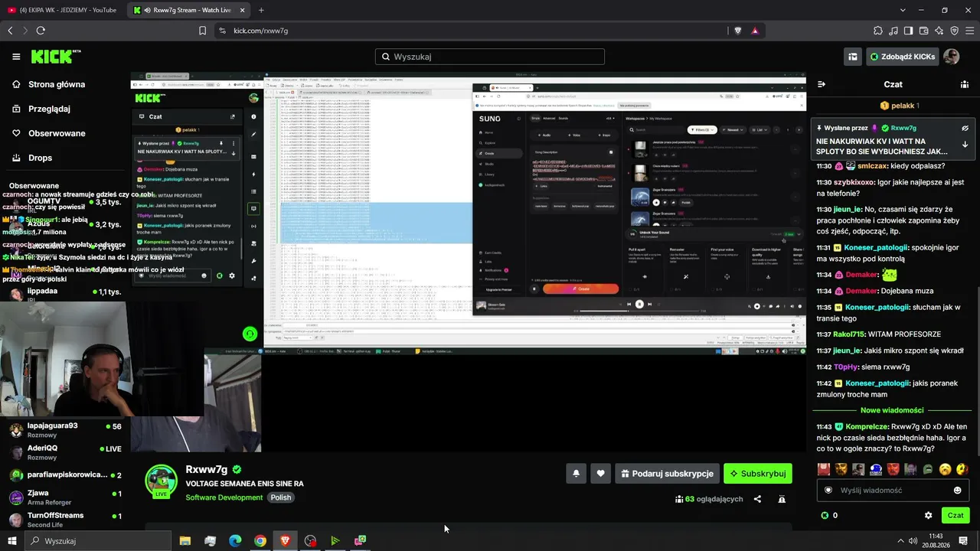Click the Wyślij wiadomość chat input

tap(893, 490)
